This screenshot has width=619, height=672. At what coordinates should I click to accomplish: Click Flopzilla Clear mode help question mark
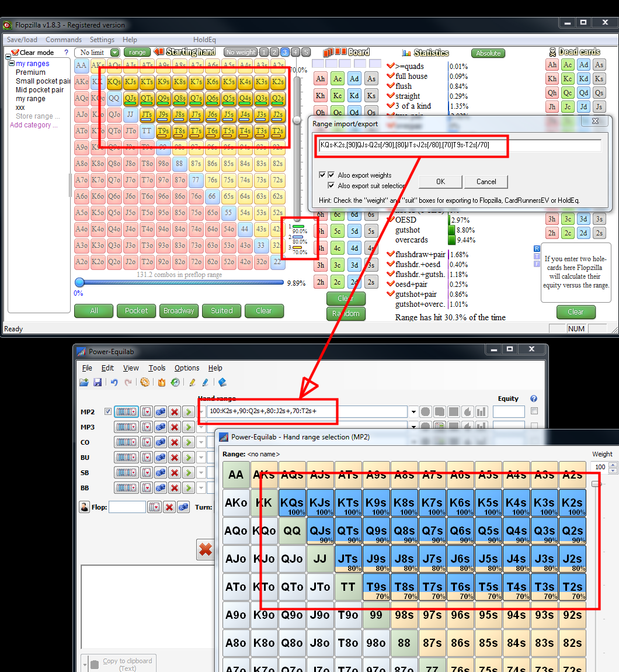click(66, 52)
